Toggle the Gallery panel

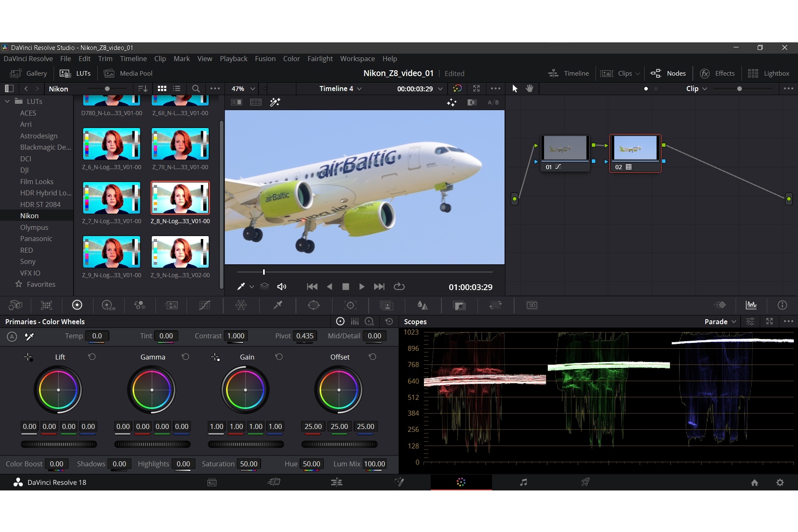pos(28,74)
